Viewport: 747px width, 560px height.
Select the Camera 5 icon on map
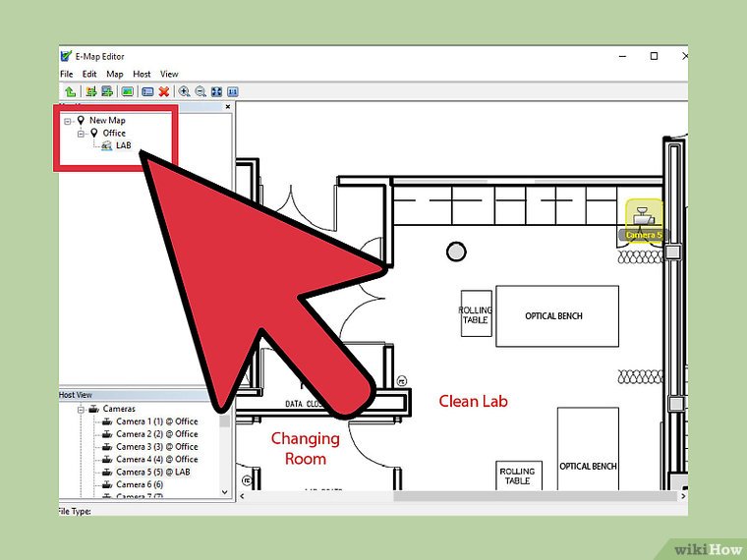tap(643, 216)
